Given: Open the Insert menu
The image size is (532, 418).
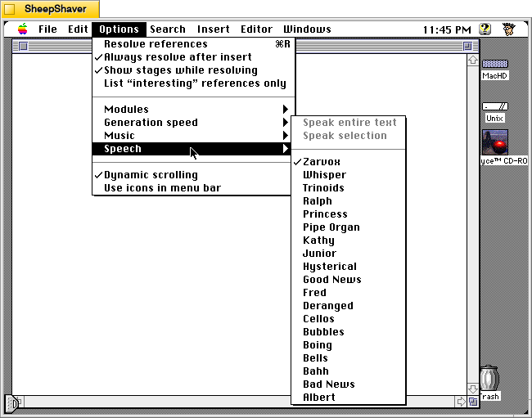Looking at the screenshot, I should [x=214, y=29].
